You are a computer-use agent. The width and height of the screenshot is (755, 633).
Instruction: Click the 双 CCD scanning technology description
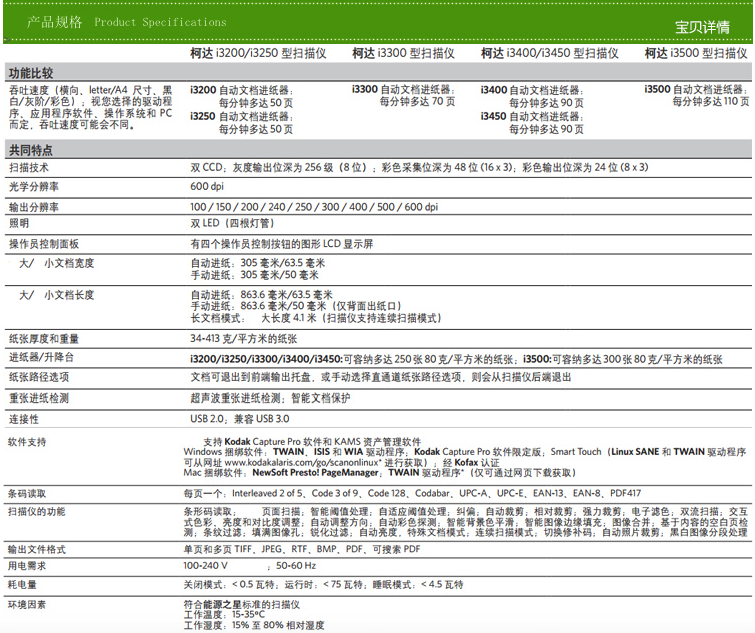pyautogui.click(x=419, y=168)
